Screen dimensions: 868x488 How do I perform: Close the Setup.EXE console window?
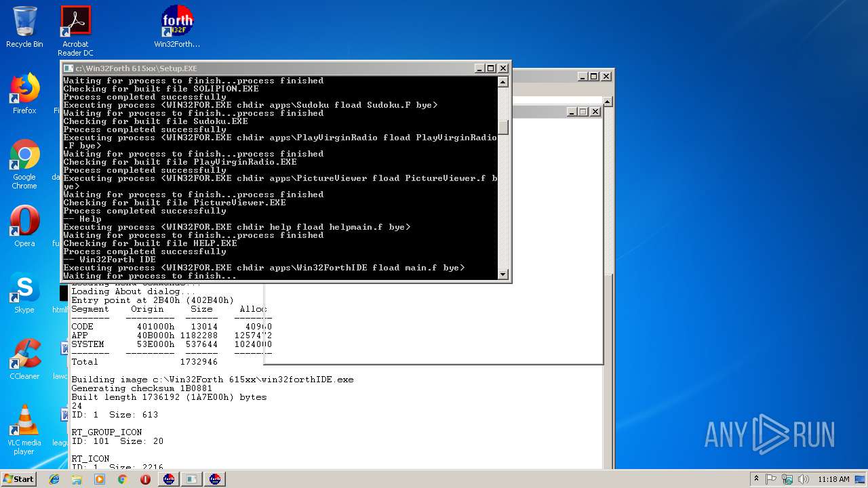503,68
